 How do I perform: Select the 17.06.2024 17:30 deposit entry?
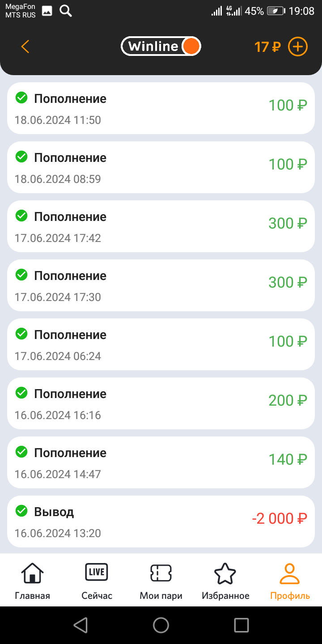[x=161, y=285]
